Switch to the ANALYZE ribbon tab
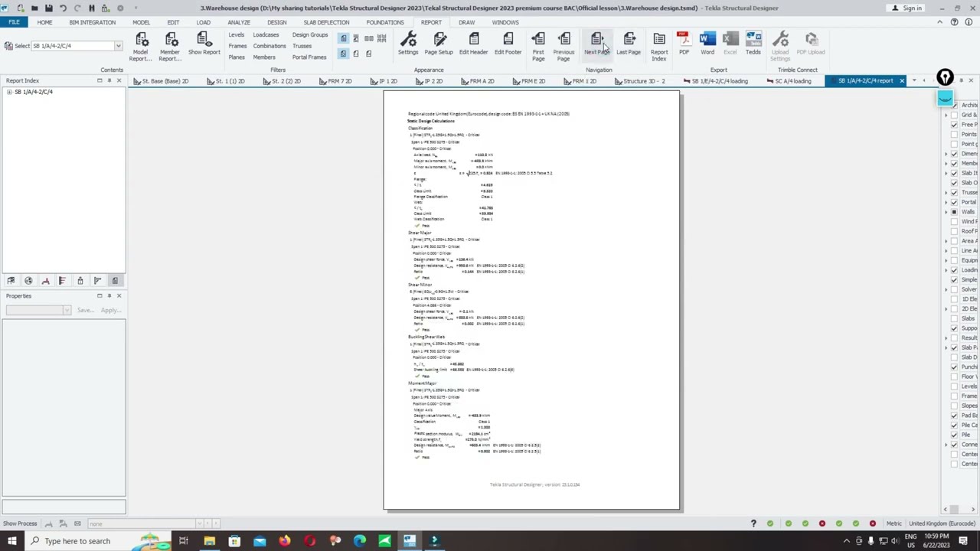 coord(238,22)
